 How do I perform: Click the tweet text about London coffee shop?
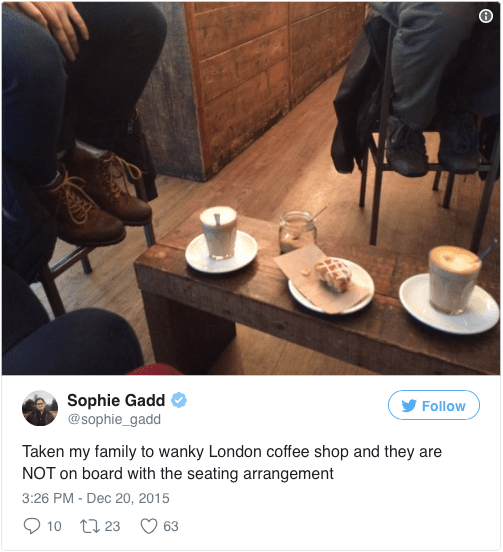pyautogui.click(x=232, y=463)
